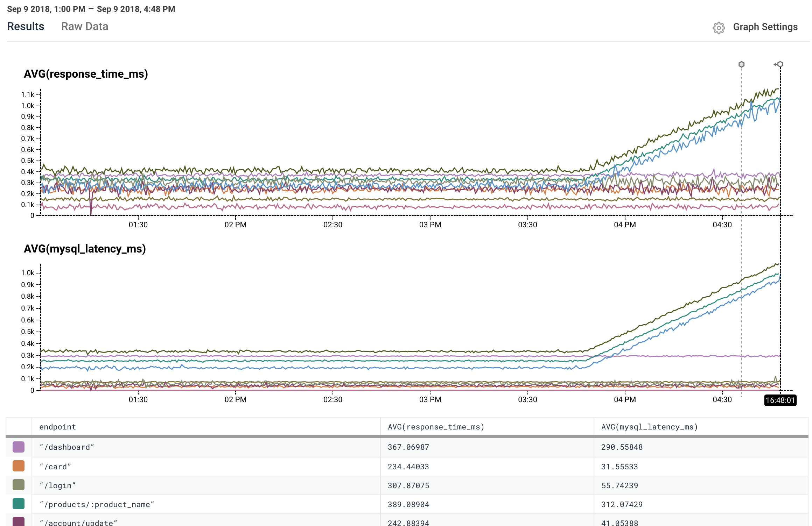812x526 pixels.
Task: Sort by the endpoint column header
Action: tap(58, 427)
